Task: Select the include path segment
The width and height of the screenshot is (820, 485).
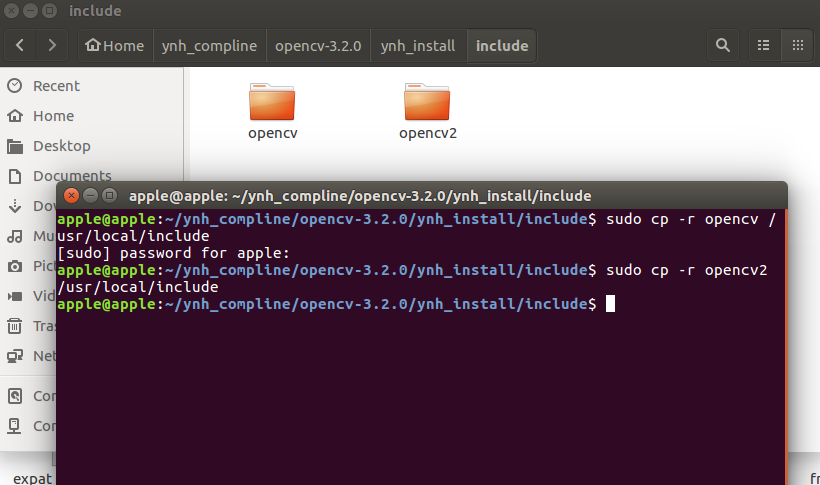Action: [502, 46]
